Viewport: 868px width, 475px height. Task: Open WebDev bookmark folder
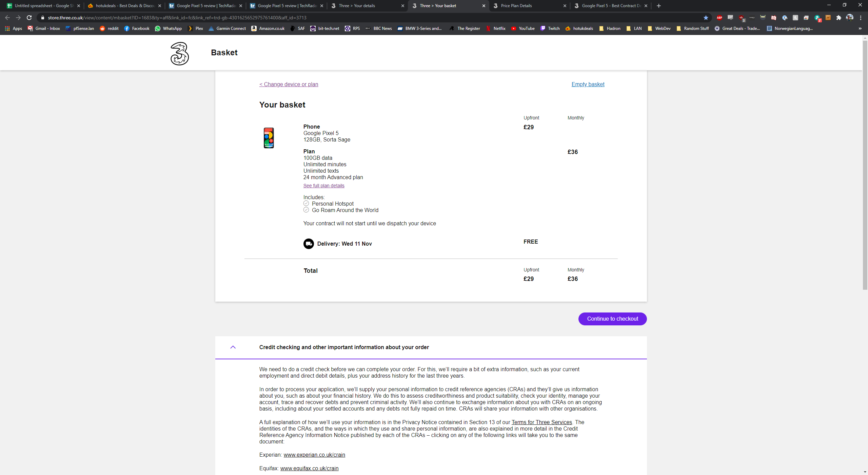tap(659, 28)
